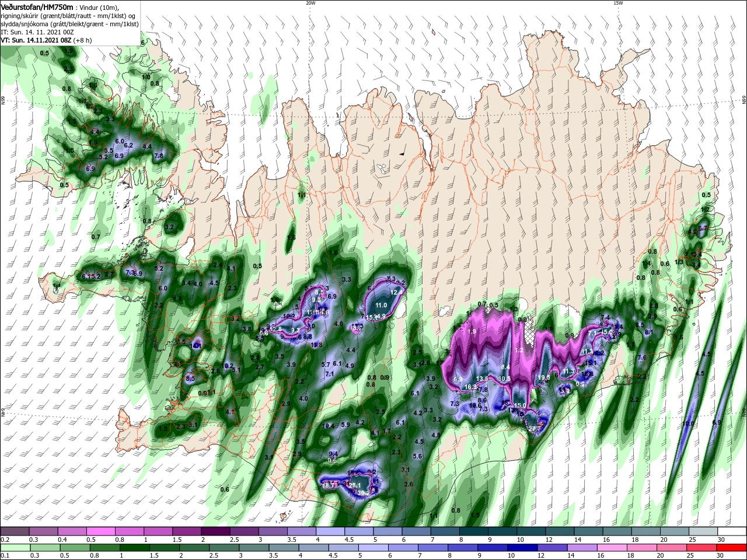Click the 'slydda/snjókoma' legend description line

(70, 23)
